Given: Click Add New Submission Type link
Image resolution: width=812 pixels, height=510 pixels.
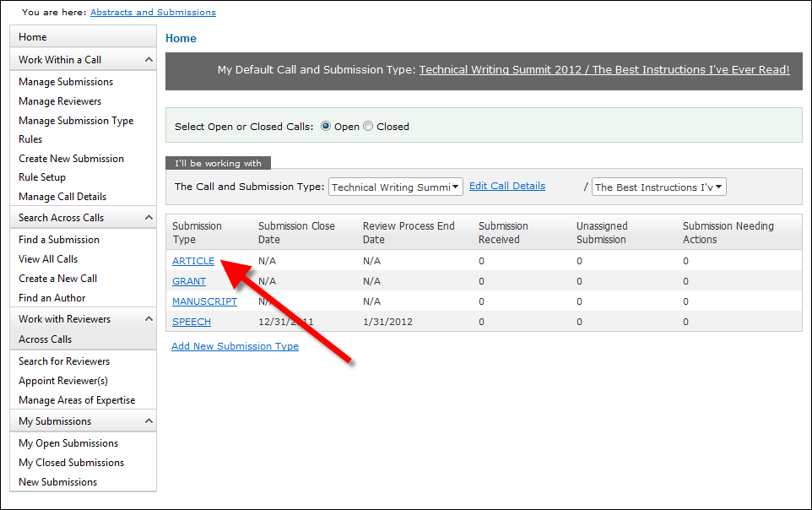Looking at the screenshot, I should pyautogui.click(x=235, y=346).
